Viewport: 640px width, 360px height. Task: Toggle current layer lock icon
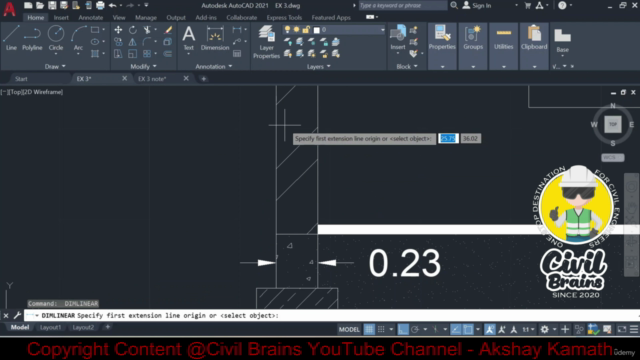[x=306, y=29]
